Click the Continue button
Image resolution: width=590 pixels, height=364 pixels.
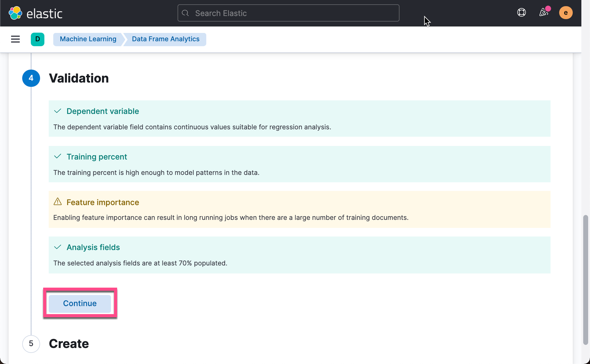80,303
